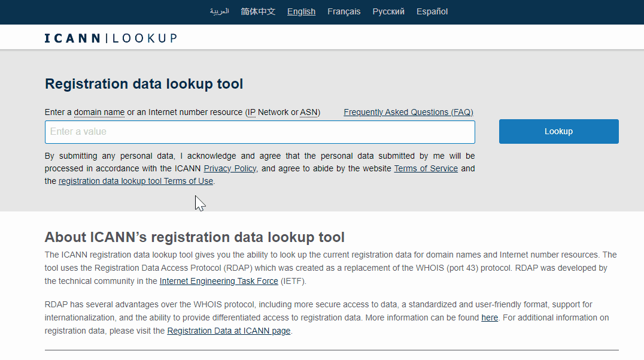Select English in the language bar
The height and width of the screenshot is (360, 644).
301,11
